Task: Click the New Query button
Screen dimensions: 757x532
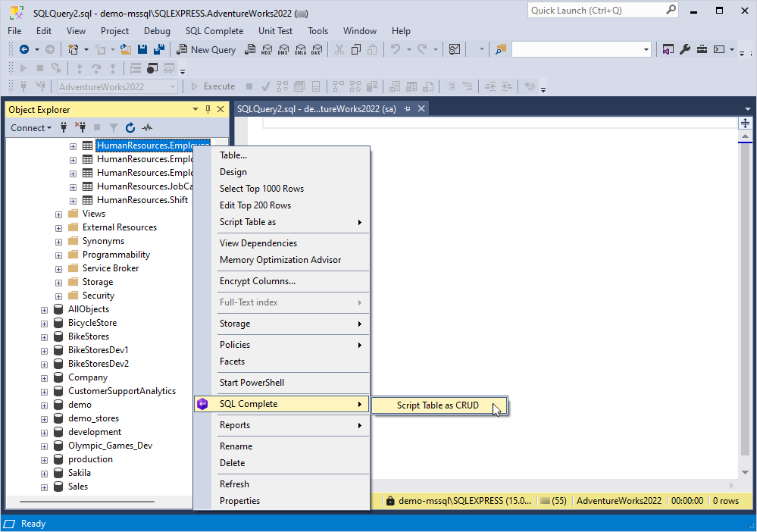Action: pyautogui.click(x=206, y=50)
